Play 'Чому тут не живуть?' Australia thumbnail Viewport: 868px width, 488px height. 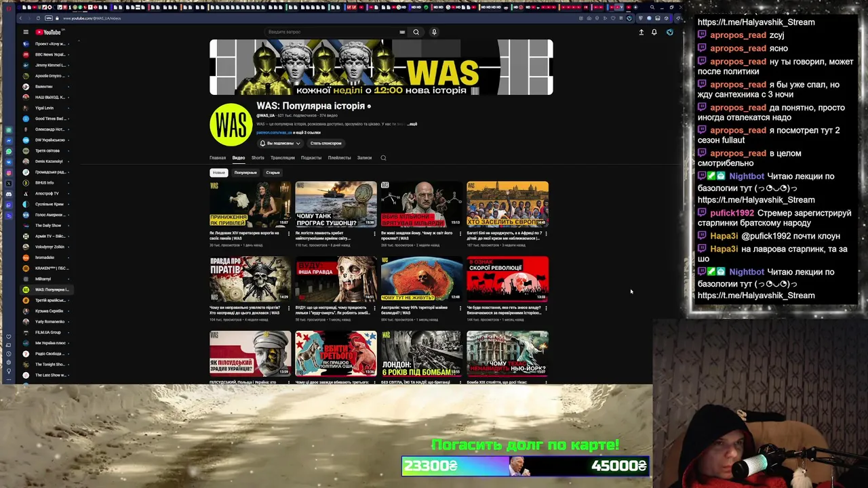point(421,279)
